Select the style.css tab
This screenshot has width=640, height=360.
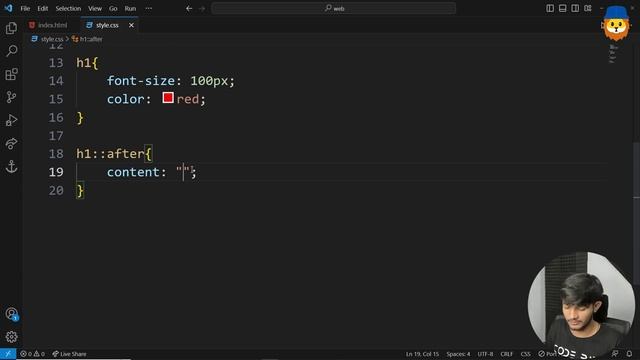pyautogui.click(x=107, y=25)
